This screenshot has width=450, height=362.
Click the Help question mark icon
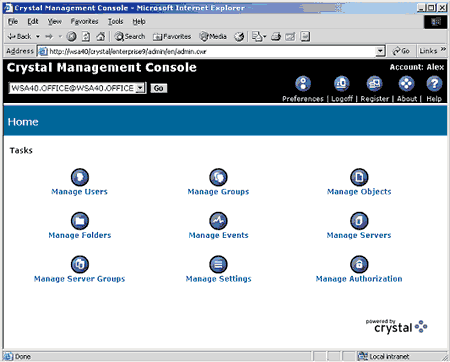click(x=434, y=84)
